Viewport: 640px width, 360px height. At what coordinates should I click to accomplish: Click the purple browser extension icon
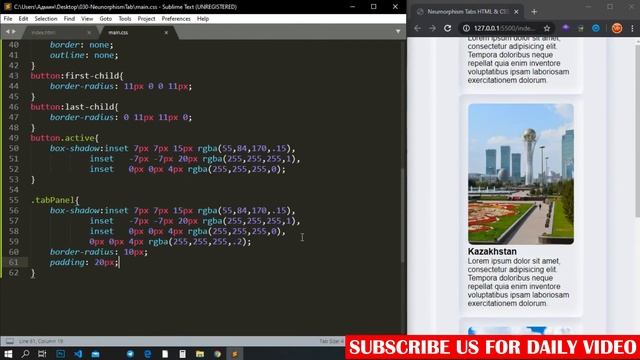tap(566, 28)
